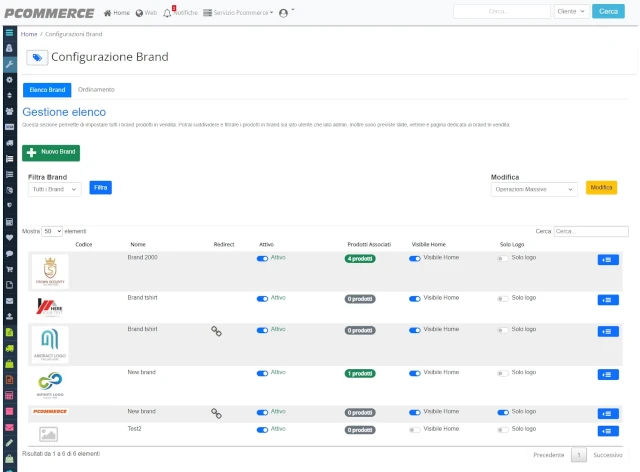Toggle Solo logo switch for Test2
Viewport: 640px width, 472px height.
503,430
